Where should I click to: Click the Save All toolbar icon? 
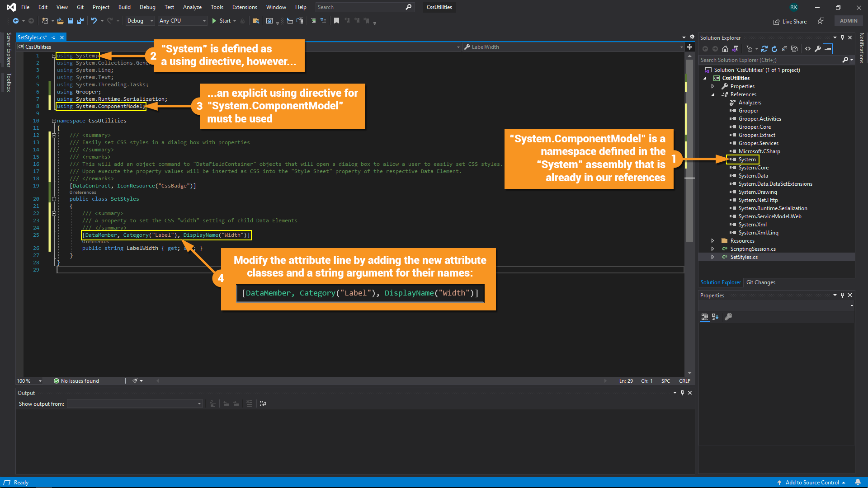pos(80,21)
